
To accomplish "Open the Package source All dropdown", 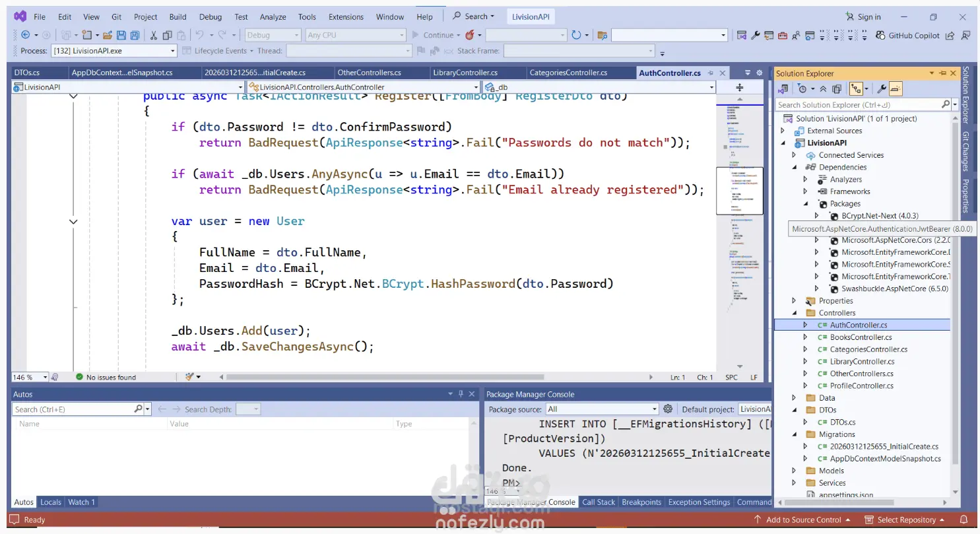I will 602,409.
